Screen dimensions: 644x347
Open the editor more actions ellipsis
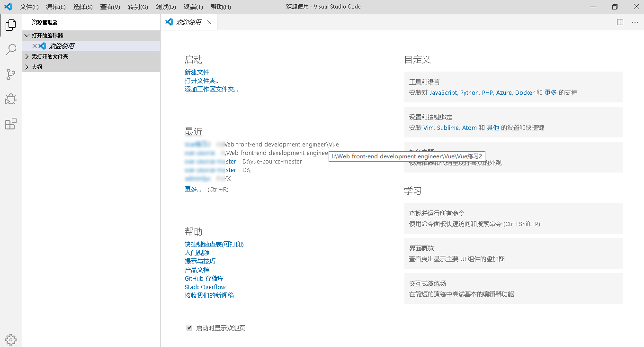pyautogui.click(x=635, y=22)
